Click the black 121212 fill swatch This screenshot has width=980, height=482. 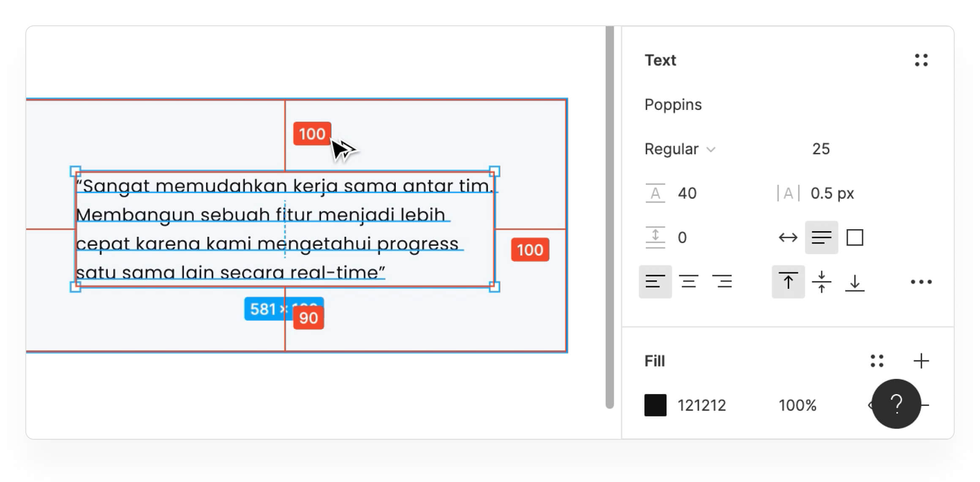(x=655, y=405)
